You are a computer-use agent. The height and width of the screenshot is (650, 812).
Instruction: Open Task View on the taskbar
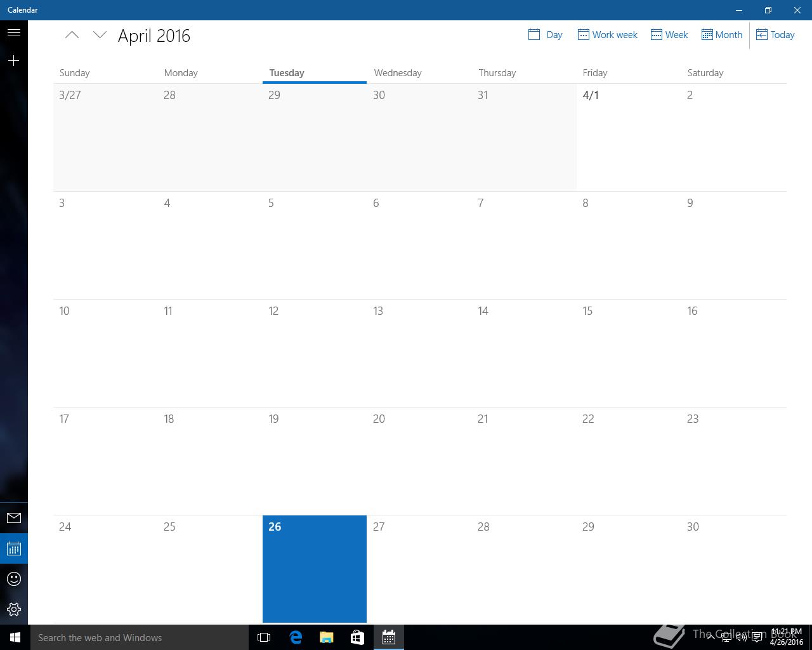tap(264, 637)
